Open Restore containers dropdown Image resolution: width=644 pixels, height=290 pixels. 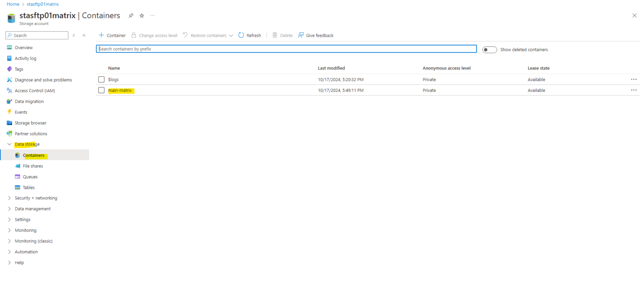[x=208, y=35]
